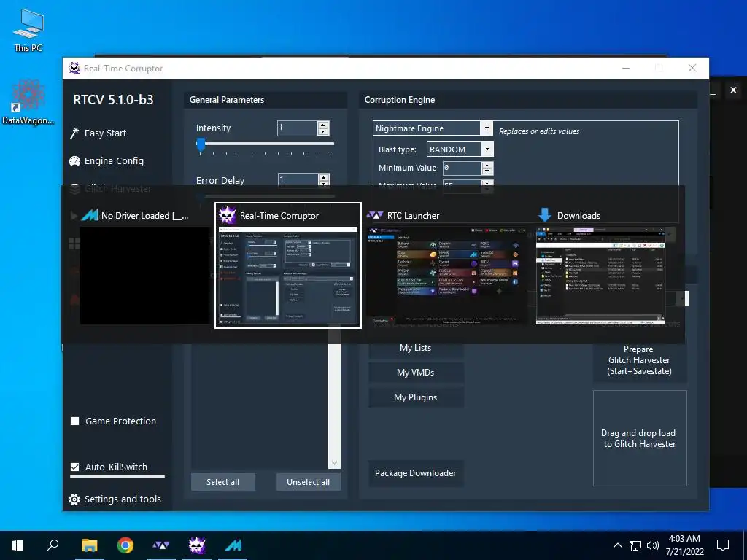The width and height of the screenshot is (747, 560).
Task: Open taskbar search magnifier
Action: pyautogui.click(x=53, y=545)
